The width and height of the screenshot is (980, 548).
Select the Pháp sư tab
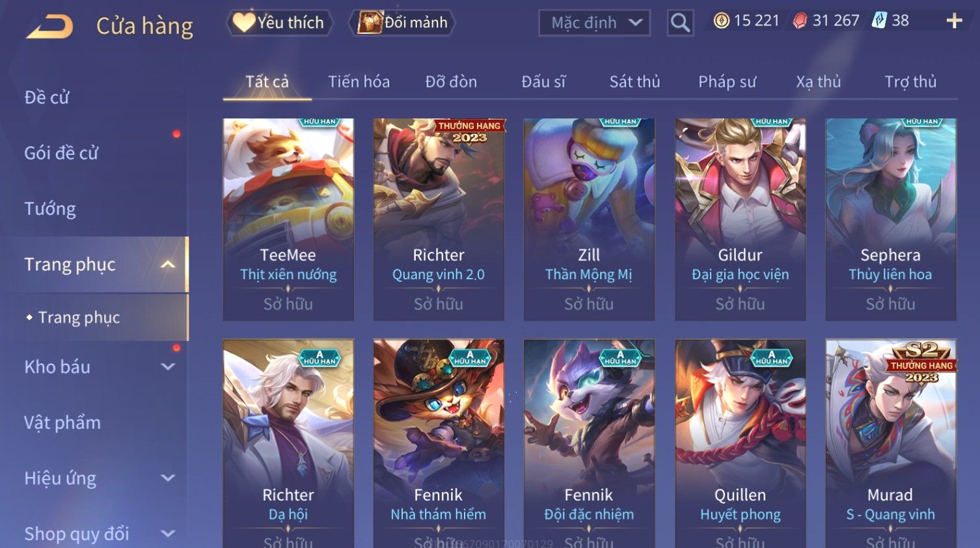[727, 82]
